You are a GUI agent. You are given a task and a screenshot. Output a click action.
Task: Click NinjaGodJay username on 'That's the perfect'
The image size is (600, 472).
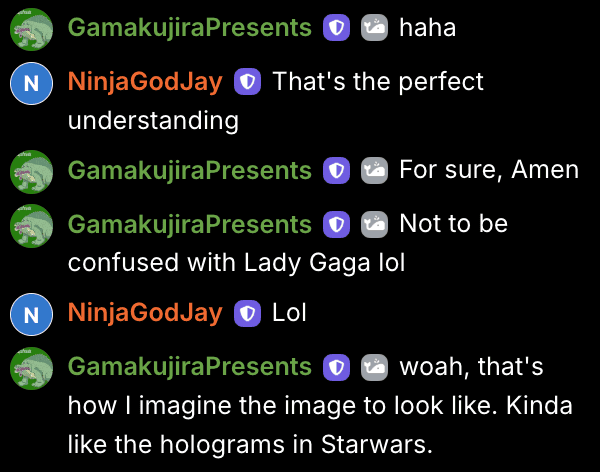coord(145,83)
